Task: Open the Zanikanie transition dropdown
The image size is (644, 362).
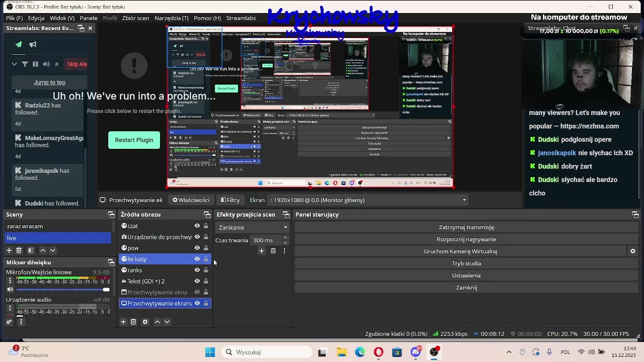Action: (x=253, y=228)
